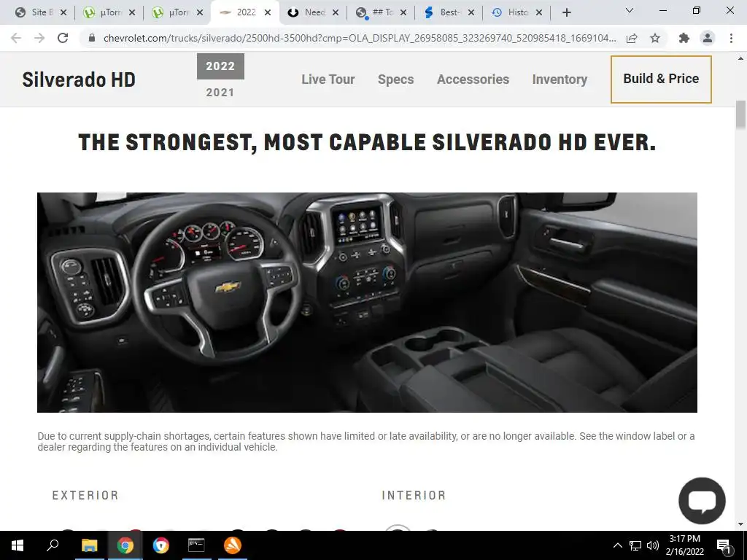Close the History tab

click(539, 12)
